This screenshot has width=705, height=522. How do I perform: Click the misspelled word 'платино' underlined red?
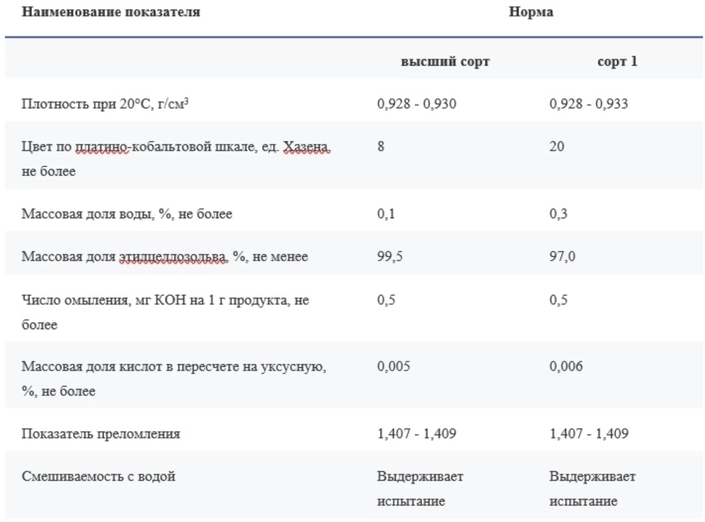click(101, 147)
